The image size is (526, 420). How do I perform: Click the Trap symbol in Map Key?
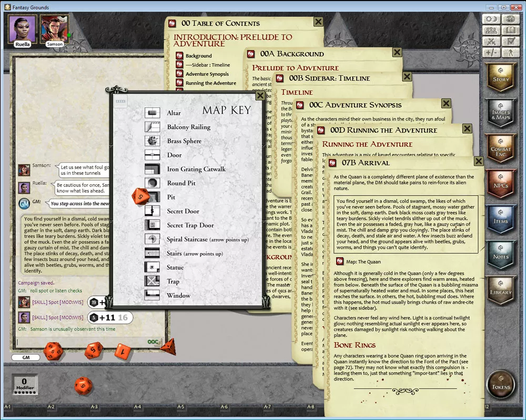pos(153,281)
